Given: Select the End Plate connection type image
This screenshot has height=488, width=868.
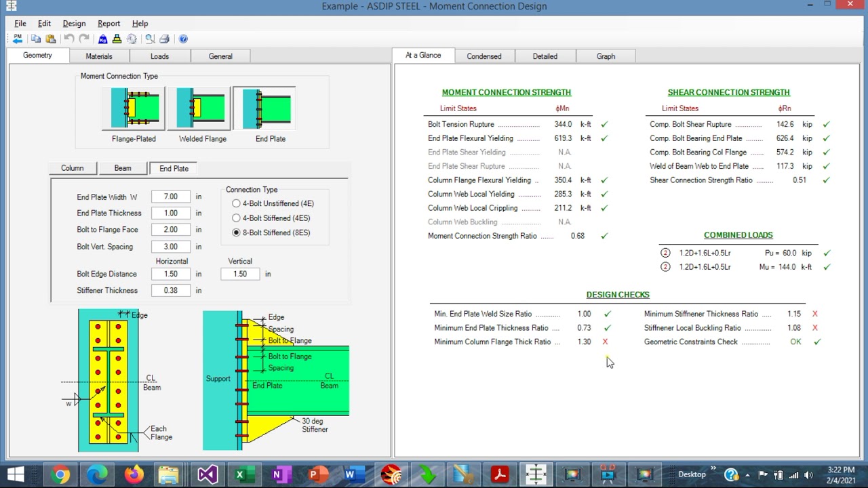Looking at the screenshot, I should (264, 108).
